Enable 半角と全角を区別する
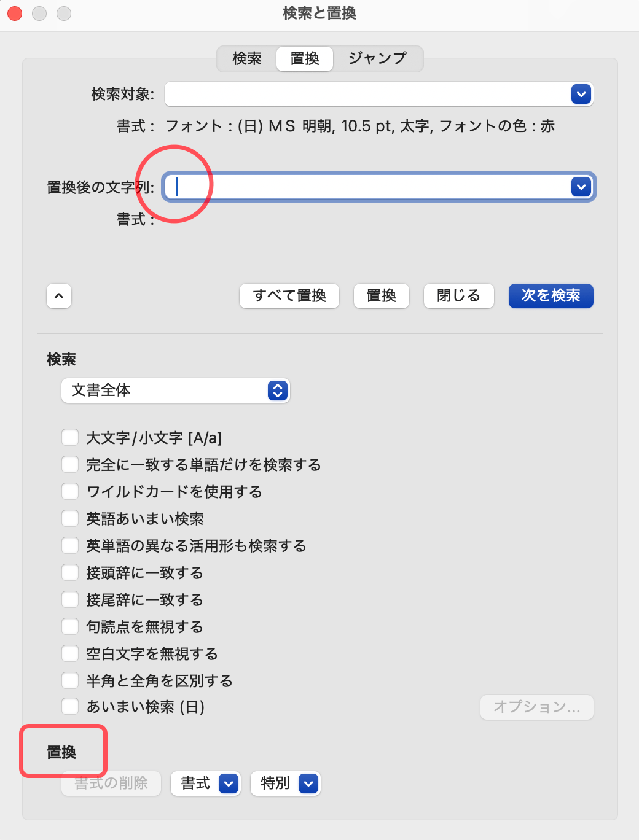Image resolution: width=639 pixels, height=840 pixels. tap(69, 680)
